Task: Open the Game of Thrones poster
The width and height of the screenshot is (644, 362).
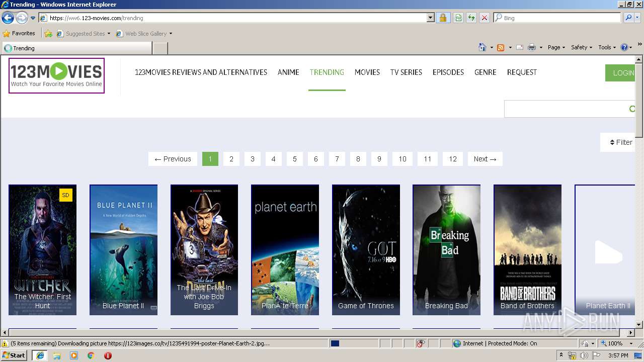Action: (x=366, y=250)
